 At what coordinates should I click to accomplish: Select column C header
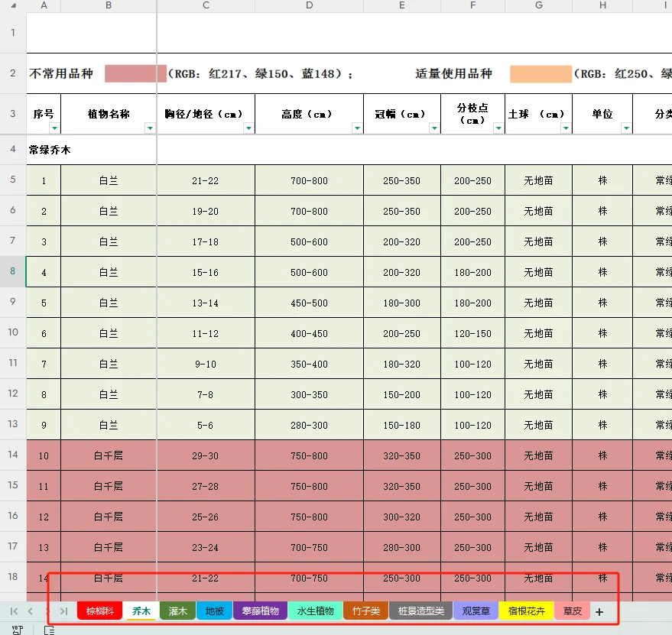(206, 5)
